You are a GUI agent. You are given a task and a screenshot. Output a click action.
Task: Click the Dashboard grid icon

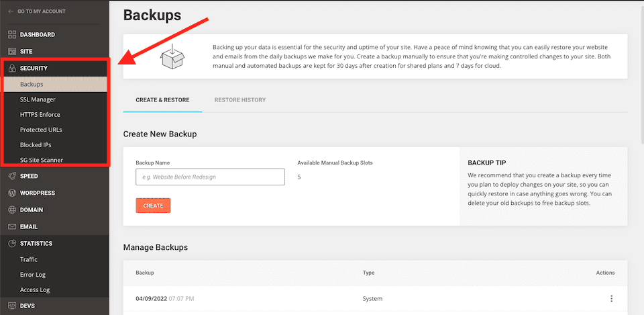pyautogui.click(x=12, y=35)
